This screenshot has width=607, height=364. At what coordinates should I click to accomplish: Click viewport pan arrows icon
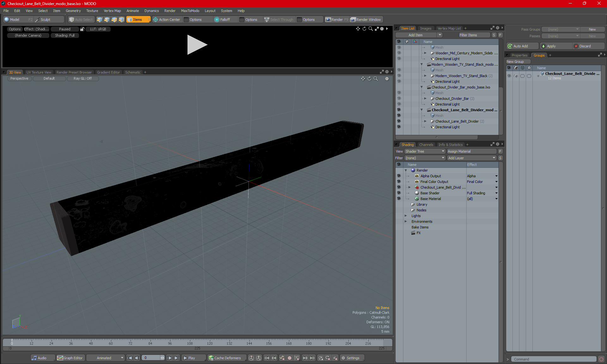pos(363,79)
